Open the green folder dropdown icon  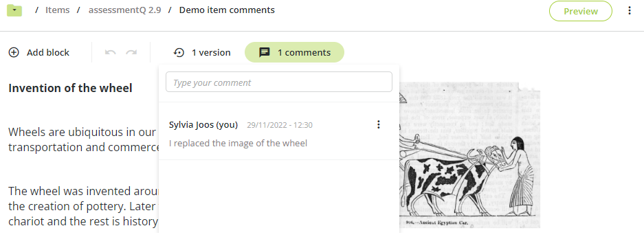(x=15, y=10)
